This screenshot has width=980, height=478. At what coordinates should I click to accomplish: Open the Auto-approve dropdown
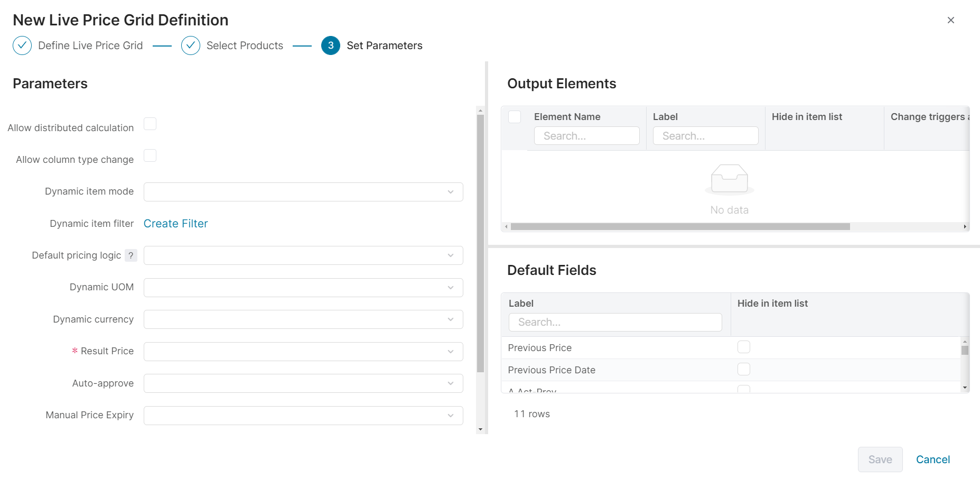pos(303,383)
